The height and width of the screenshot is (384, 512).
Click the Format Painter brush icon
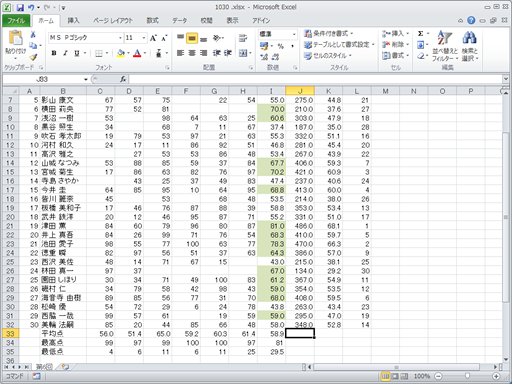(x=33, y=57)
